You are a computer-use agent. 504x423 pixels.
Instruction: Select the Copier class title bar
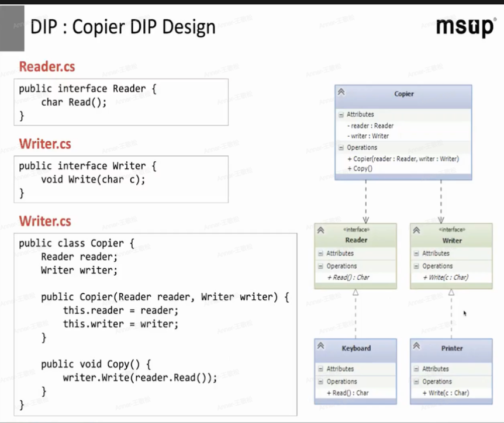pyautogui.click(x=403, y=94)
